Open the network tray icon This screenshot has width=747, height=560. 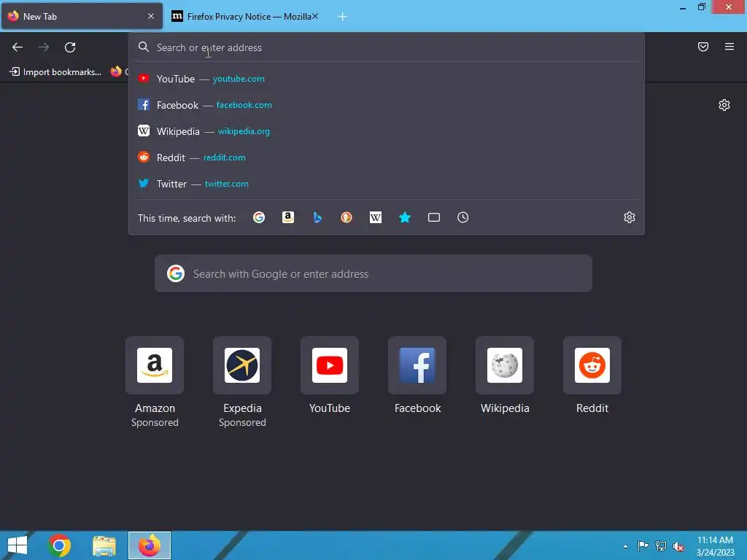tap(661, 546)
